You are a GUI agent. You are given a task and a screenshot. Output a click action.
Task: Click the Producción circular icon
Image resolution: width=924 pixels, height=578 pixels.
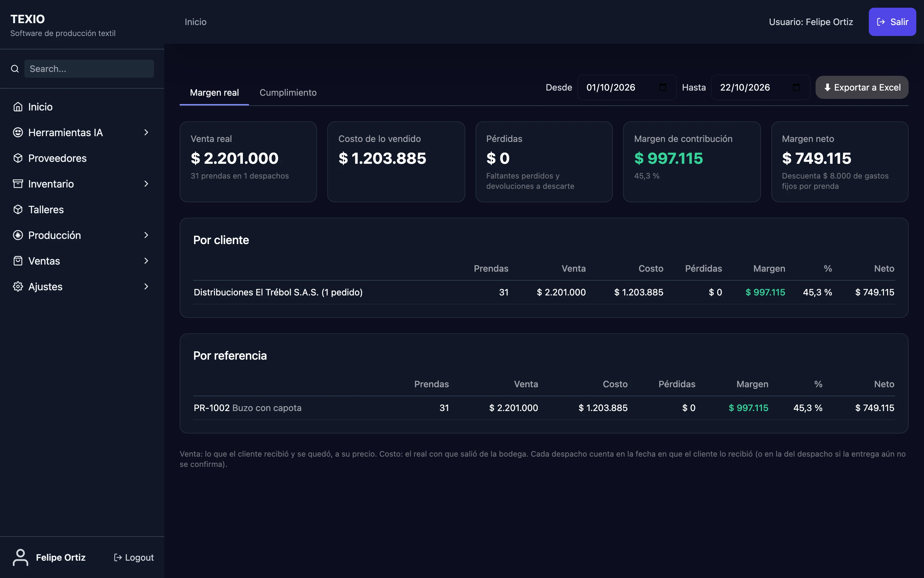point(18,235)
